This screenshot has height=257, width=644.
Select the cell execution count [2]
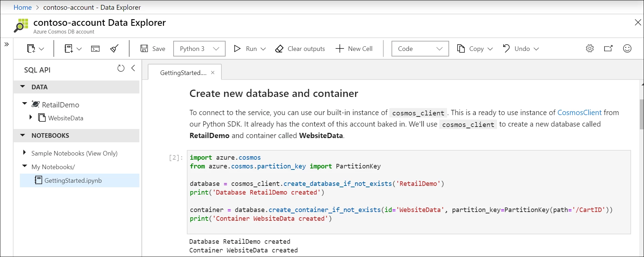[x=176, y=158]
